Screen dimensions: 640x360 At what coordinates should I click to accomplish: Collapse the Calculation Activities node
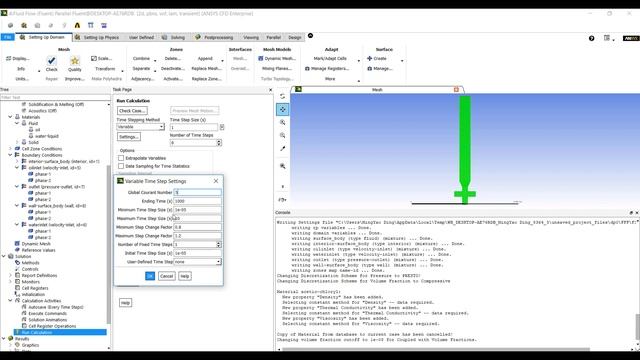tap(10, 300)
